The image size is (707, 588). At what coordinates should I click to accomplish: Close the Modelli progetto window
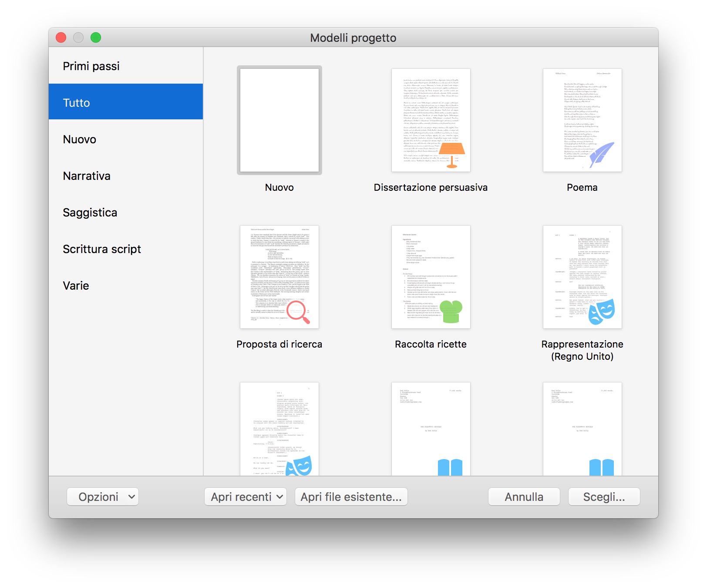[61, 37]
